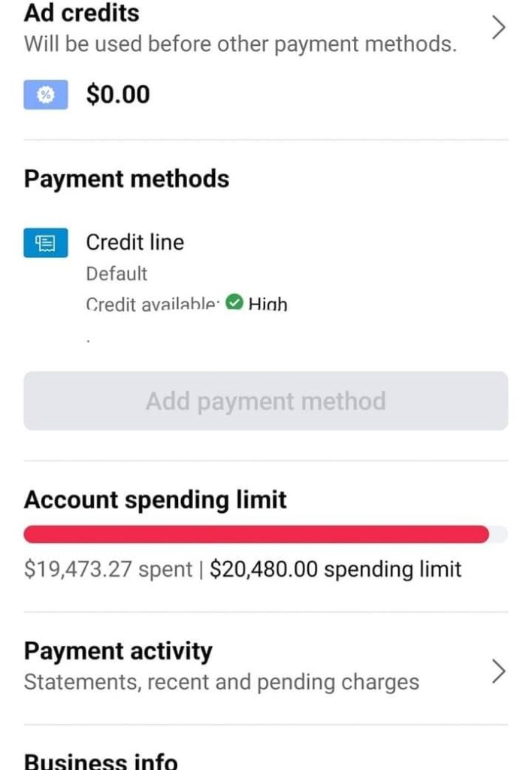The image size is (532, 770).
Task: Click the red account spending limit bar
Action: click(x=256, y=534)
